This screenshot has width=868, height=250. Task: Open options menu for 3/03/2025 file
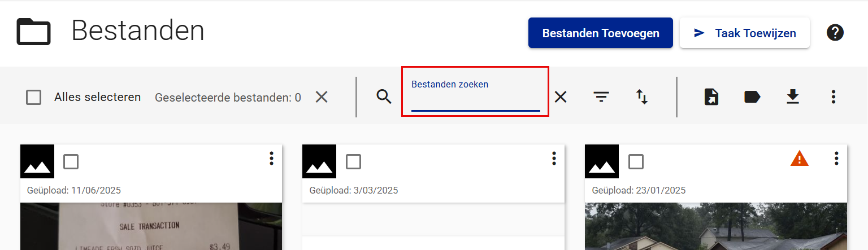click(554, 159)
